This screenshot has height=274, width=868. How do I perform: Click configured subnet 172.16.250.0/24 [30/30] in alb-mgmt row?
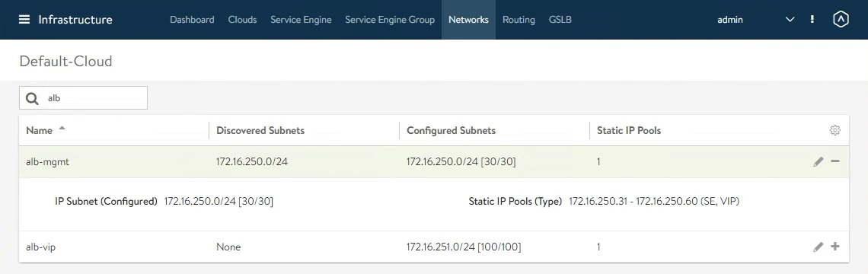pos(461,161)
